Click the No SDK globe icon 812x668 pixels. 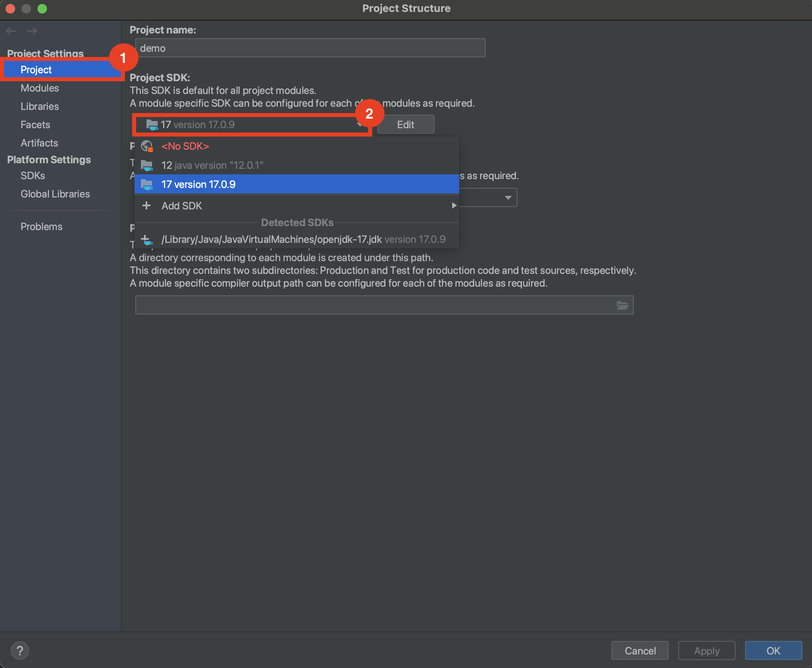147,146
